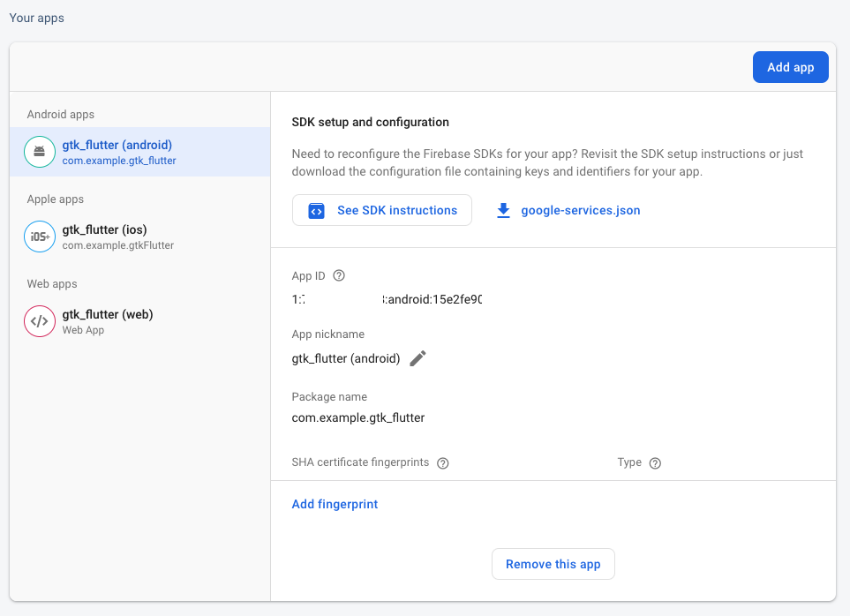The image size is (850, 616).
Task: Click the SHA certificate fingerprints help icon
Action: 442,462
